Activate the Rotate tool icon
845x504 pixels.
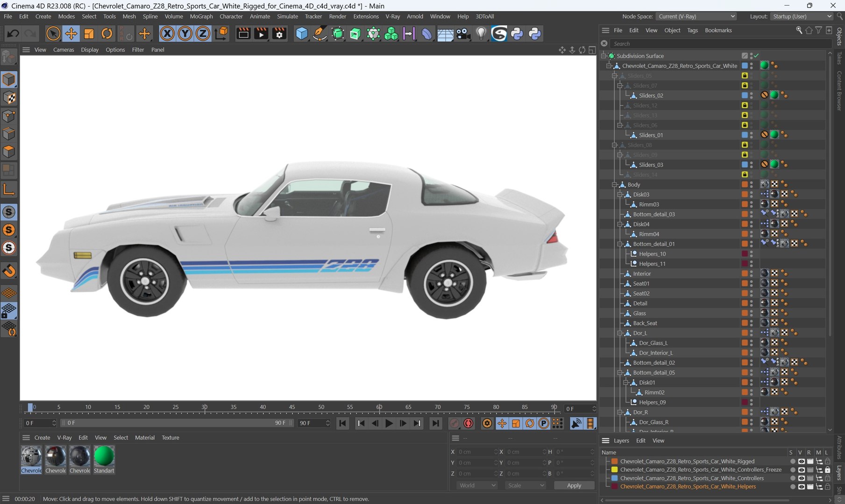pyautogui.click(x=107, y=34)
